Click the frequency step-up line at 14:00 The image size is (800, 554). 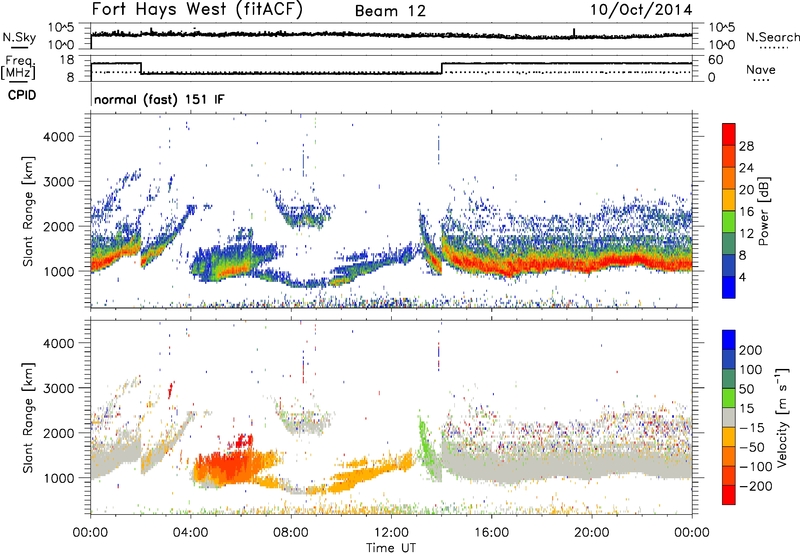tap(442, 68)
